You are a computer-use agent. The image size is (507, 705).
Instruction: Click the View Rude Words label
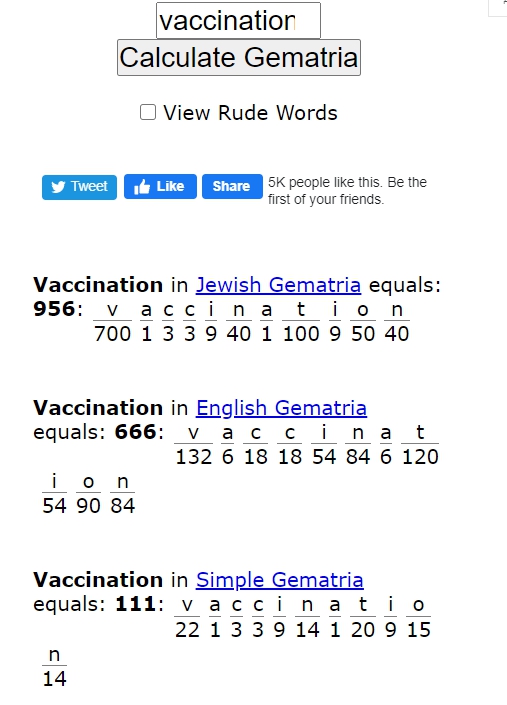point(250,113)
